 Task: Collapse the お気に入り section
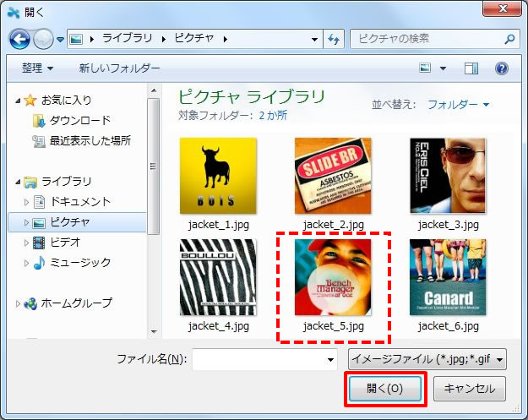[18, 101]
